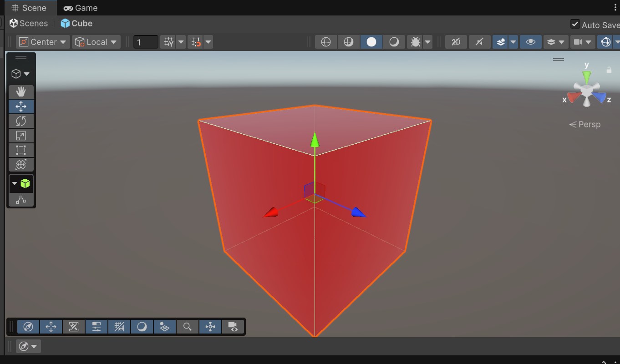Expand the debug draw mode dropdown arrow
This screenshot has height=364, width=620.
[427, 42]
